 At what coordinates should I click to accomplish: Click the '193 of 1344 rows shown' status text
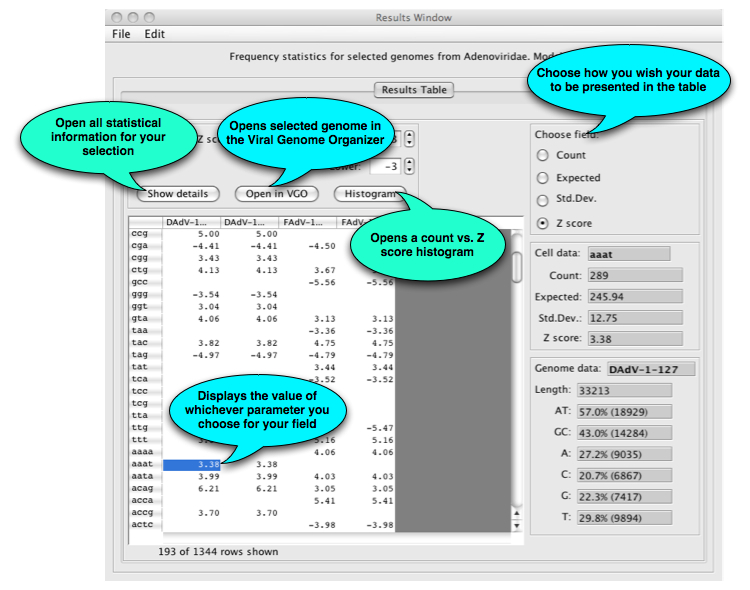click(x=218, y=552)
